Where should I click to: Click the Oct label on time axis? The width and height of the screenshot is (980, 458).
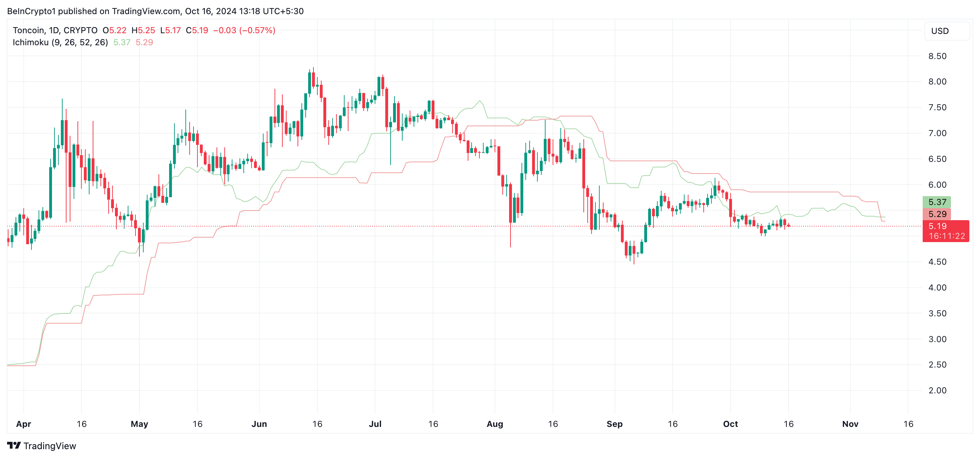coord(730,424)
